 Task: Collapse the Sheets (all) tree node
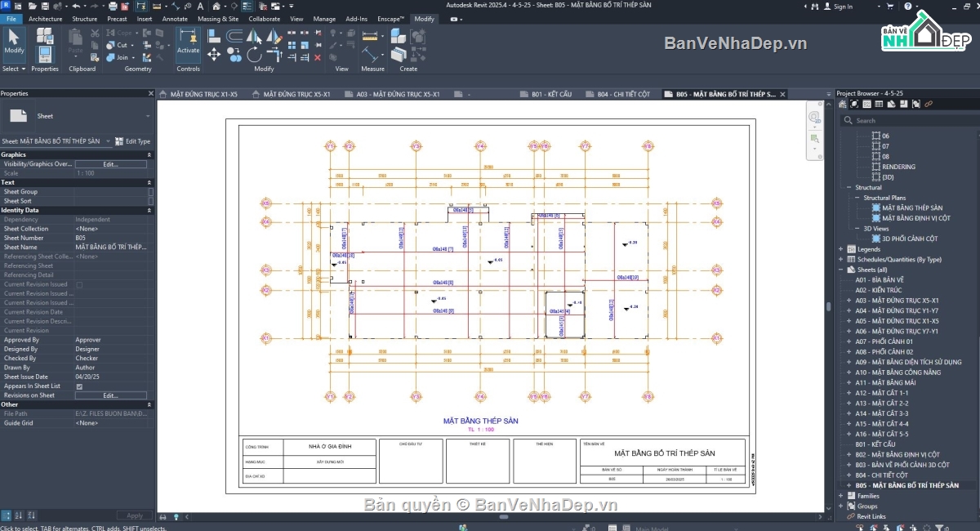point(840,270)
